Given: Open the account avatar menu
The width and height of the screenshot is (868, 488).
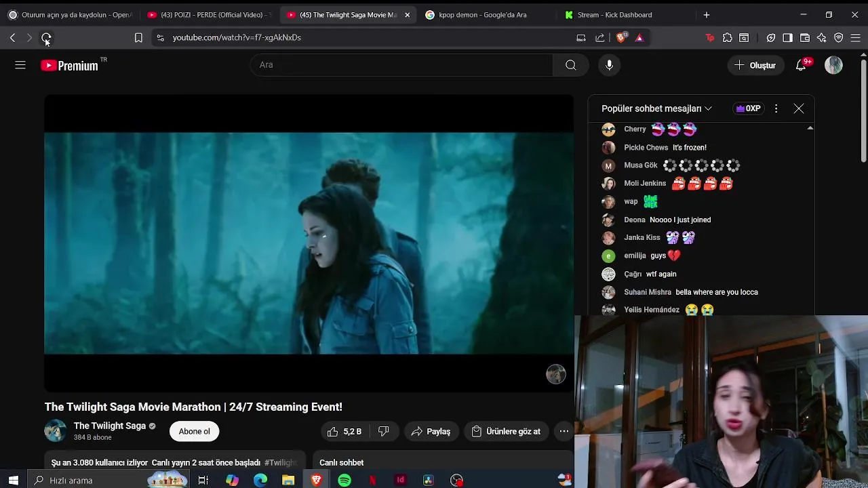Looking at the screenshot, I should 833,65.
